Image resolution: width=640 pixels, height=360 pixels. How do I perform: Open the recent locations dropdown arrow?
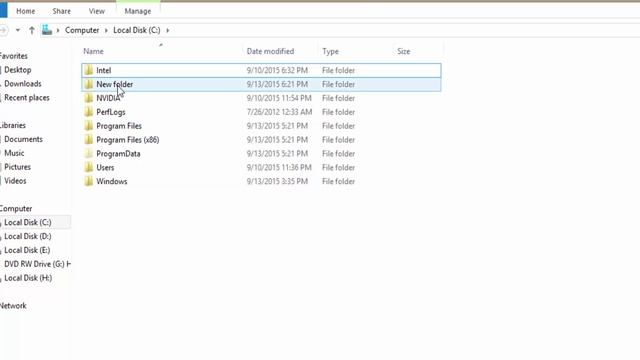tap(18, 30)
